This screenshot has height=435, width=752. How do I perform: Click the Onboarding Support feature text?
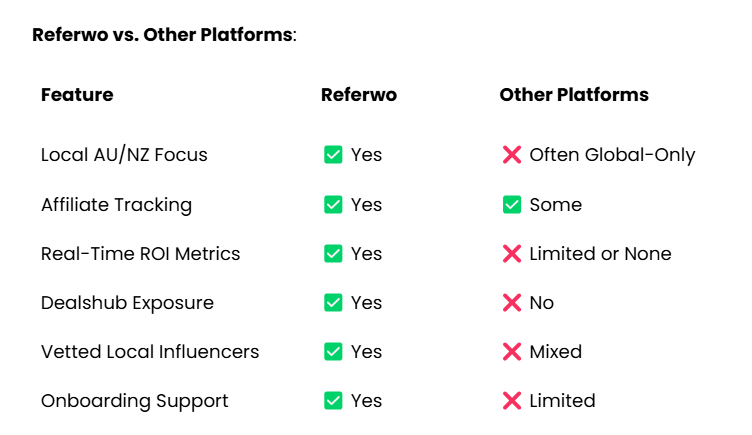(x=134, y=401)
